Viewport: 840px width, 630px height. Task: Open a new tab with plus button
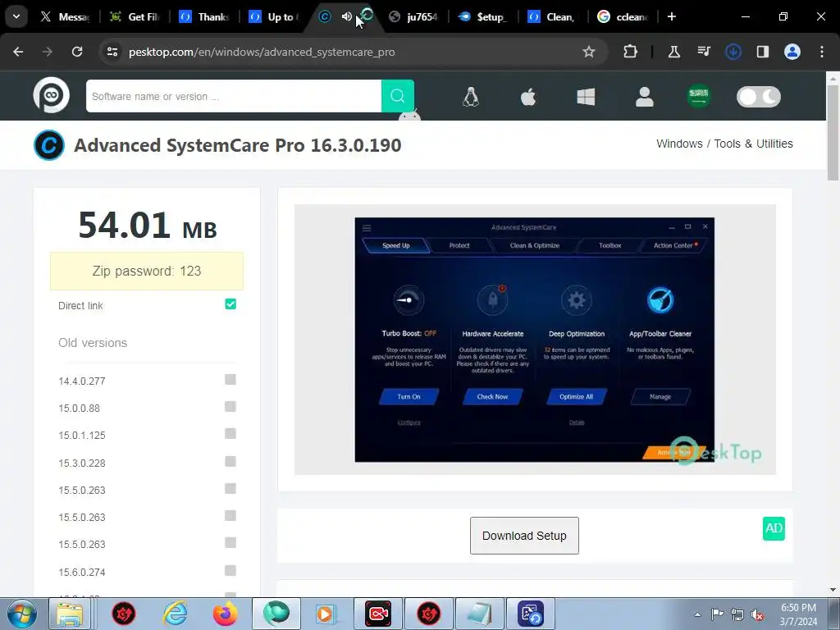672,16
